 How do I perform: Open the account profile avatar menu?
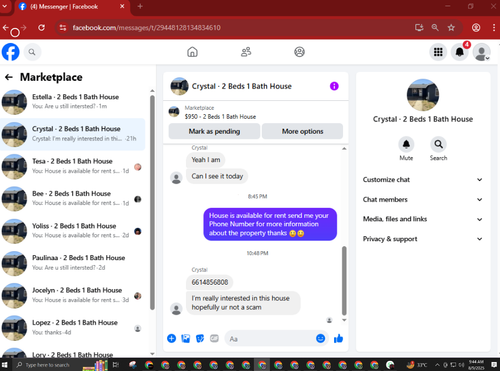click(482, 52)
